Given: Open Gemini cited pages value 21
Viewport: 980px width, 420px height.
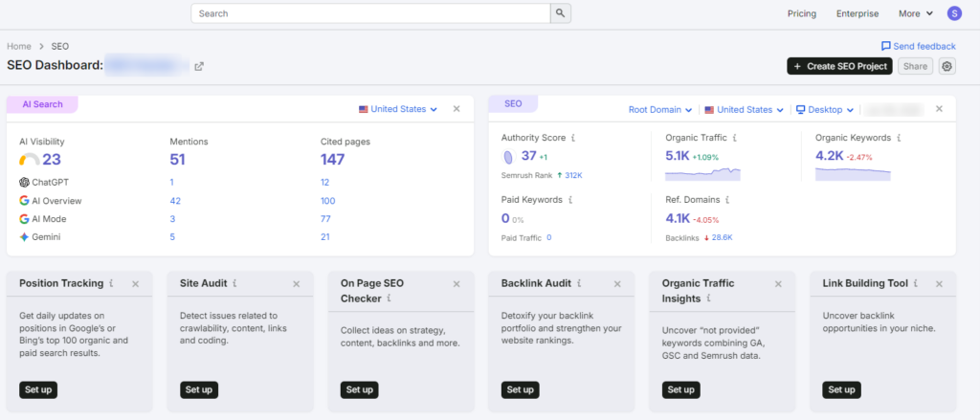Looking at the screenshot, I should tap(325, 237).
